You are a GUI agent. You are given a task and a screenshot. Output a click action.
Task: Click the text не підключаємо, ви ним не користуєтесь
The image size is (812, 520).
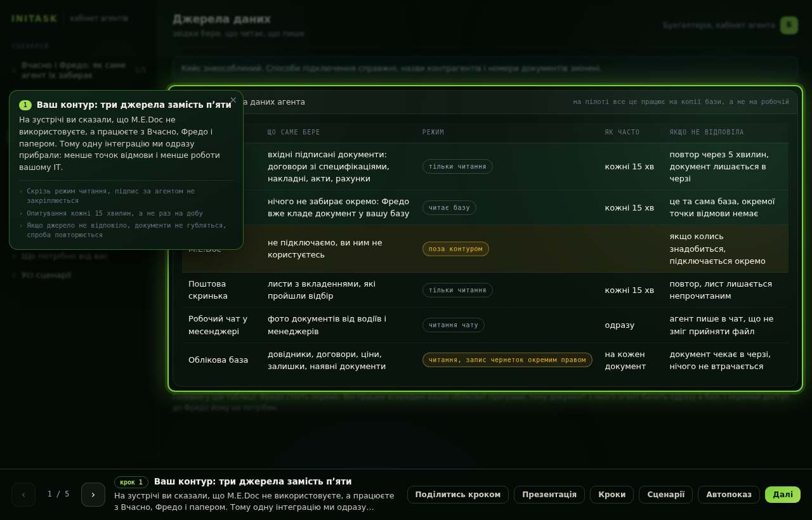(x=325, y=249)
